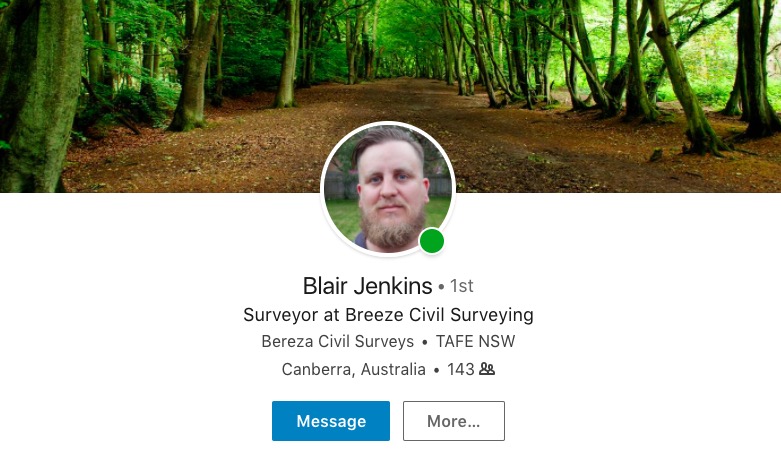781x465 pixels.
Task: Open Blair Jenkins' profile photo
Action: coord(388,189)
